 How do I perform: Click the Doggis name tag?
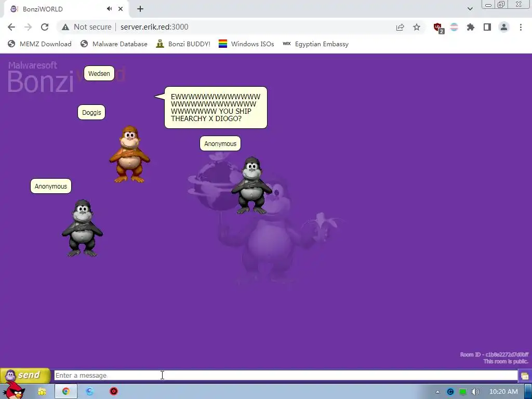91,112
